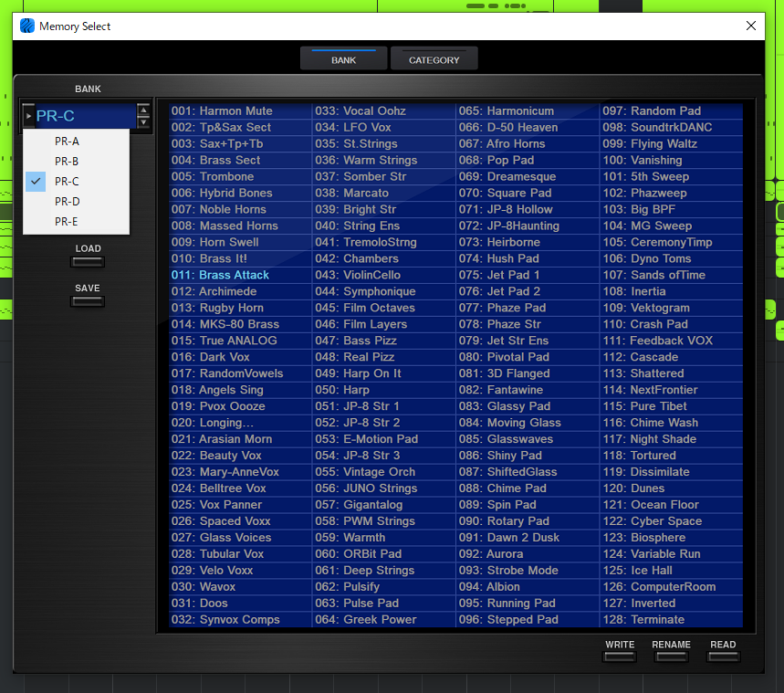Select patch 050: Harp

point(384,390)
